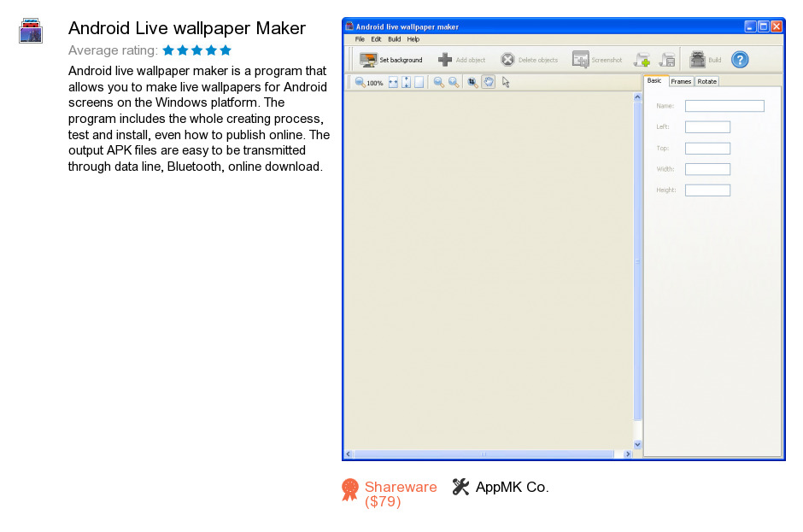
Task: Click the Build icon in toolbar
Action: coord(698,60)
